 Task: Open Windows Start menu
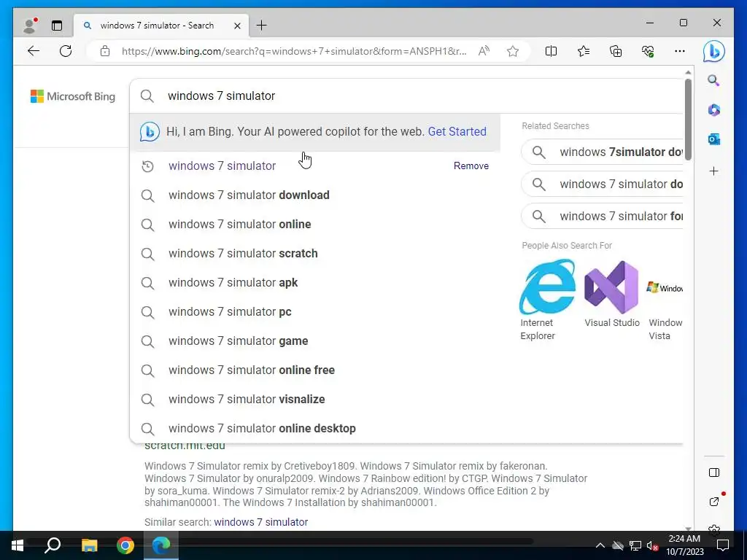[18, 545]
